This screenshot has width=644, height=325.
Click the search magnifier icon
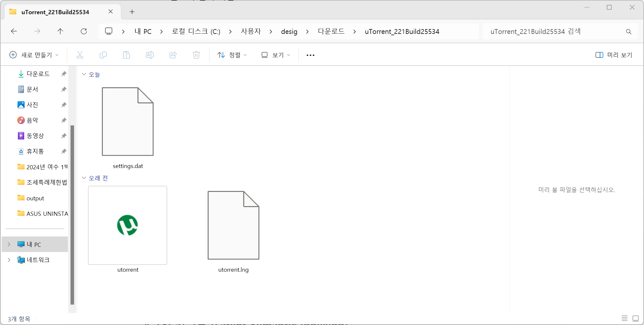[628, 31]
